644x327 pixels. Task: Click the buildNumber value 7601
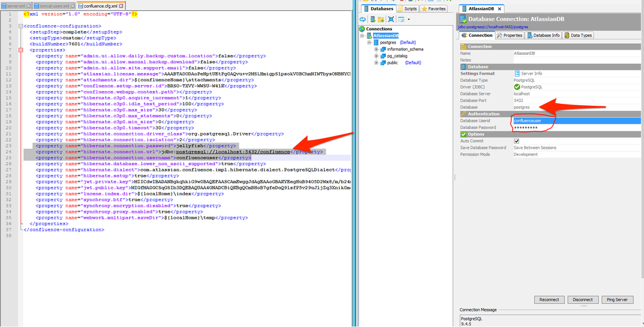[x=73, y=44]
